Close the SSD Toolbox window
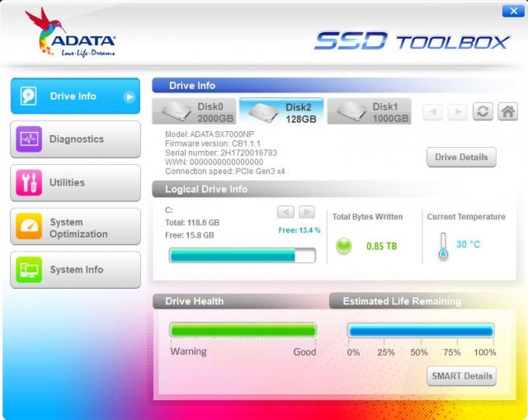Viewport: 528px width, 420px height. coord(510,11)
